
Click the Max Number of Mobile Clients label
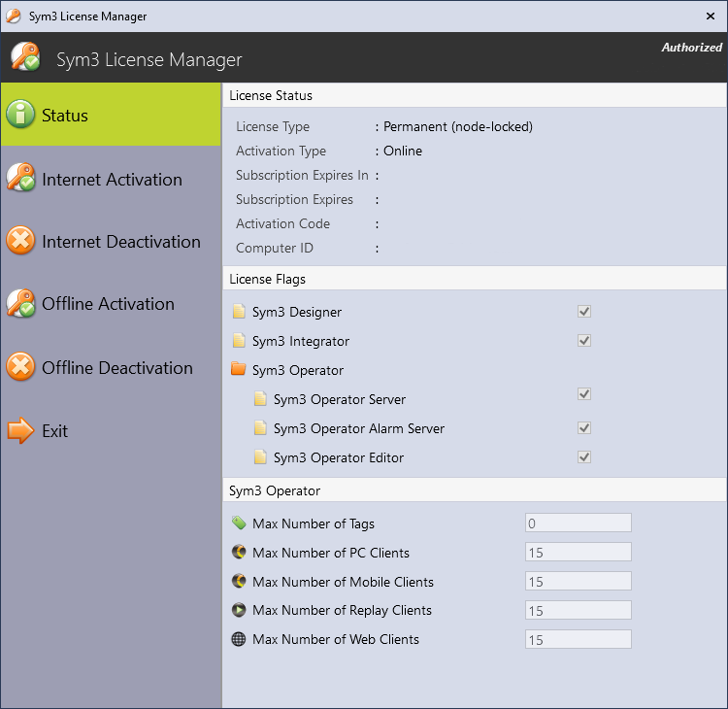(343, 582)
